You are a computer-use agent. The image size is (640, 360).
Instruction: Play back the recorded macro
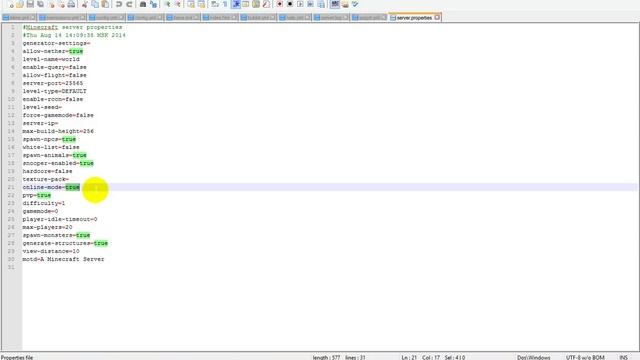coord(300,4)
